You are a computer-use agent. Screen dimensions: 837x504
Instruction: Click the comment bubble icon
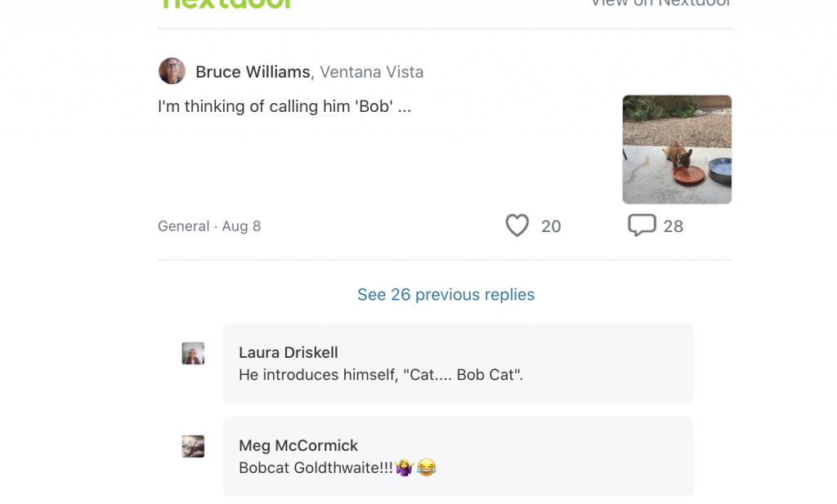(642, 225)
